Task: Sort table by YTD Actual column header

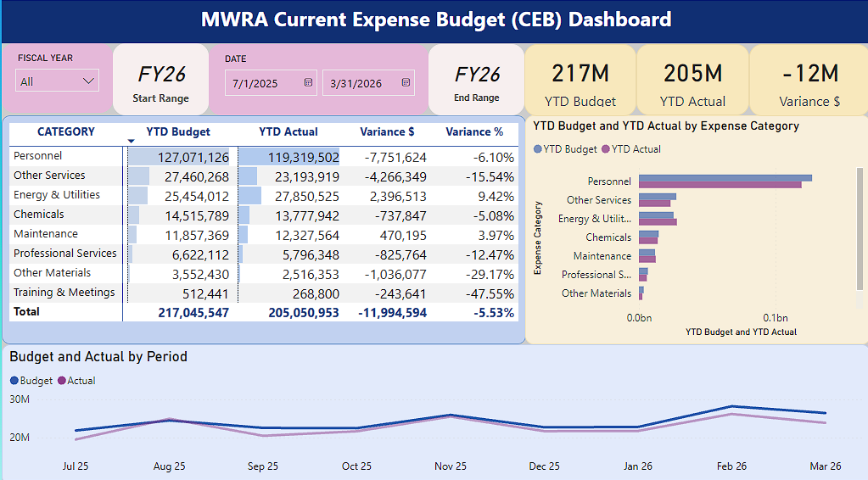Action: coord(288,131)
